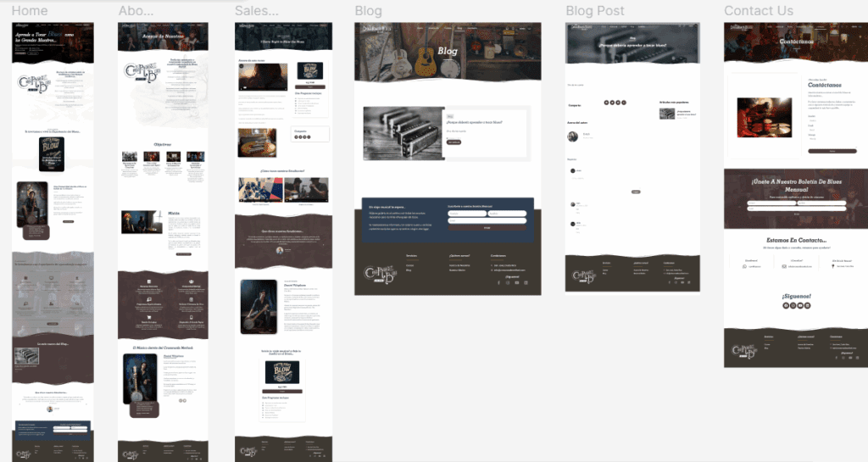The width and height of the screenshot is (868, 462).
Task: Select the Contact Us frame label
Action: point(759,10)
